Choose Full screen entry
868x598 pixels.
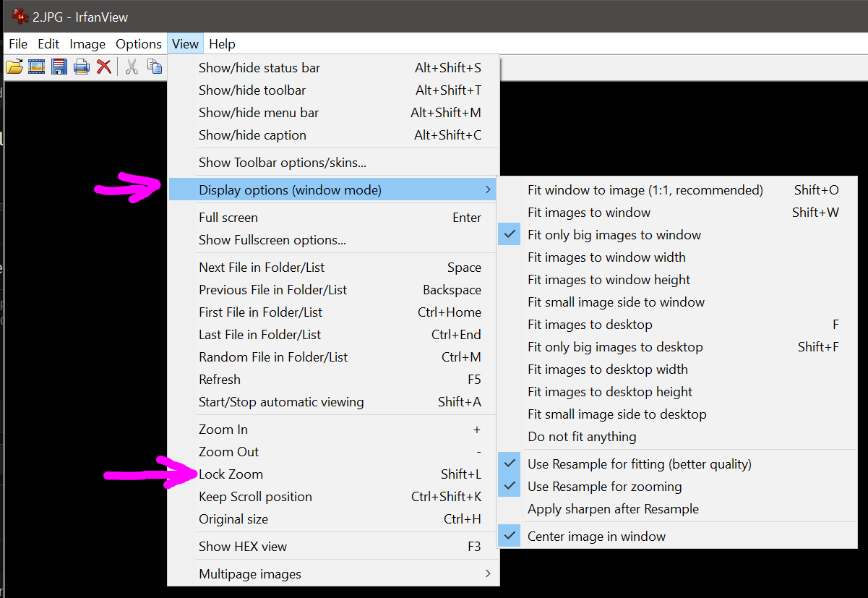point(333,218)
